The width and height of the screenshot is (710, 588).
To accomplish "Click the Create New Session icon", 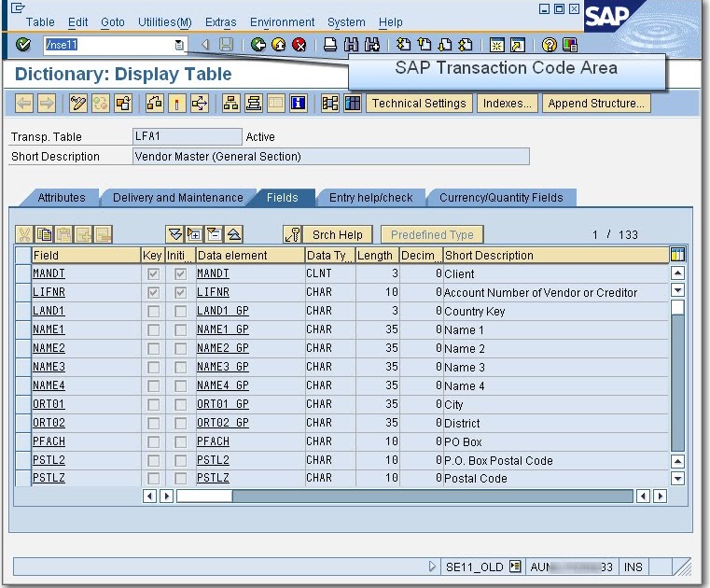I will tap(496, 45).
